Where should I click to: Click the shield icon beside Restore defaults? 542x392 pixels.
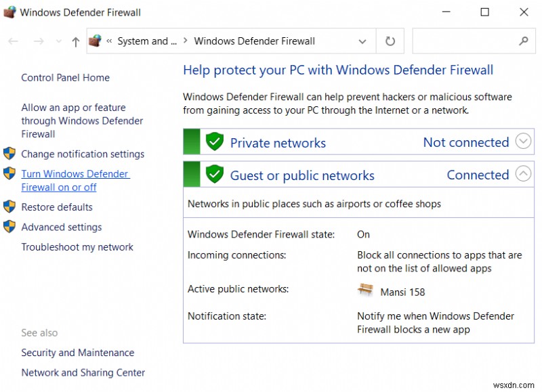pos(9,207)
